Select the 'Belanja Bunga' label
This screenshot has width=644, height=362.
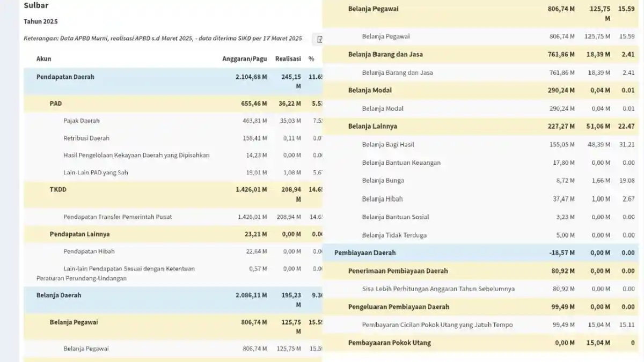pos(383,181)
